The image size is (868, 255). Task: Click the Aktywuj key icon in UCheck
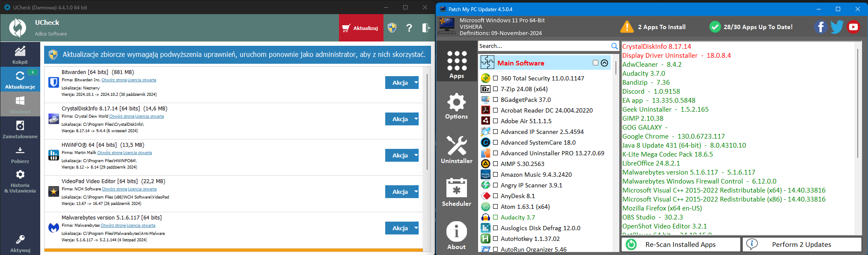click(x=20, y=239)
